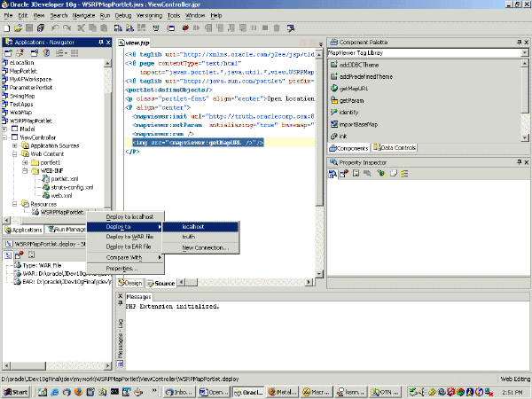Viewport: 532px width, 399px height.
Task: Open the Compare With submenu
Action: 126,257
